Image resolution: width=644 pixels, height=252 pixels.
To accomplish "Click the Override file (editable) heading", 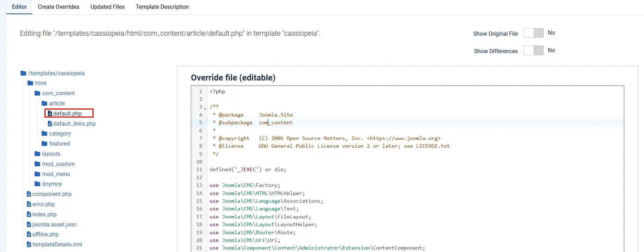I will tap(233, 77).
